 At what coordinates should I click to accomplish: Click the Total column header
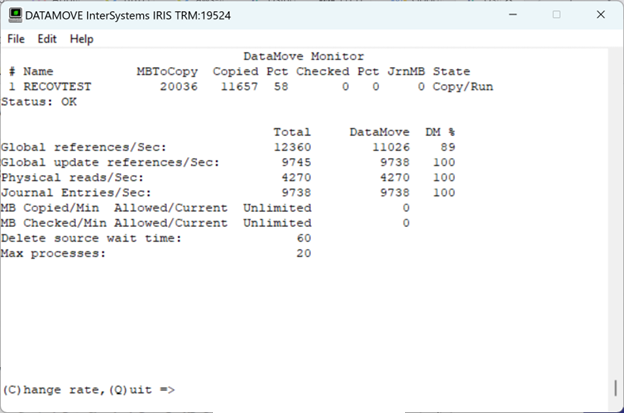(292, 132)
